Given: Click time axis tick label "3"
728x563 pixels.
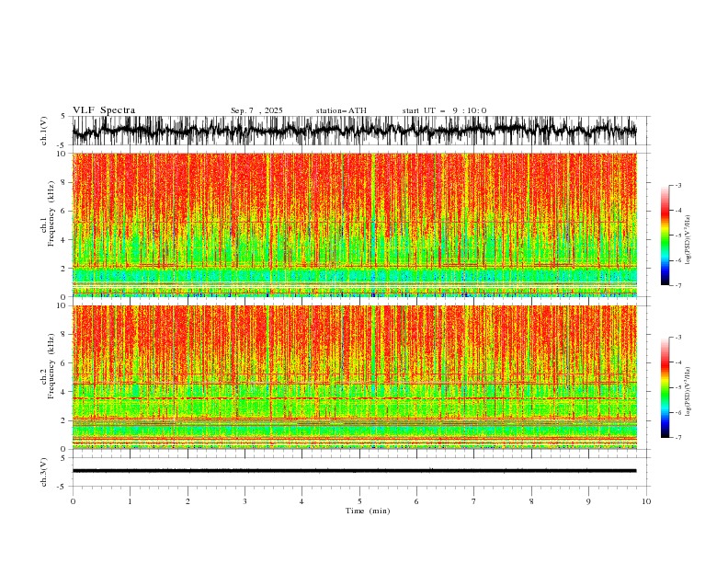Looking at the screenshot, I should 245,501.
